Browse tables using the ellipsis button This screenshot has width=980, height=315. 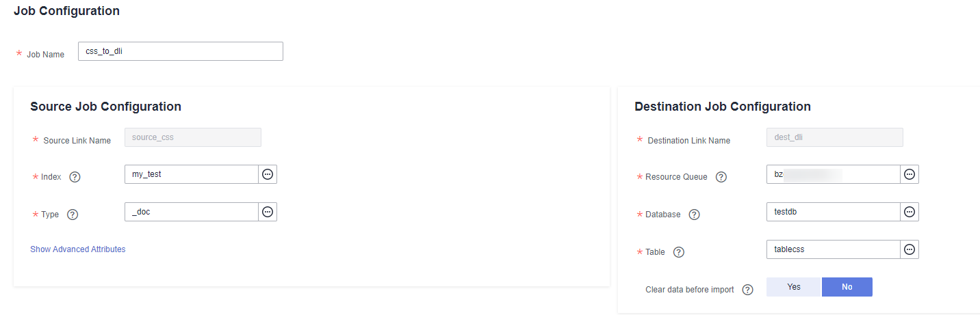tap(910, 249)
